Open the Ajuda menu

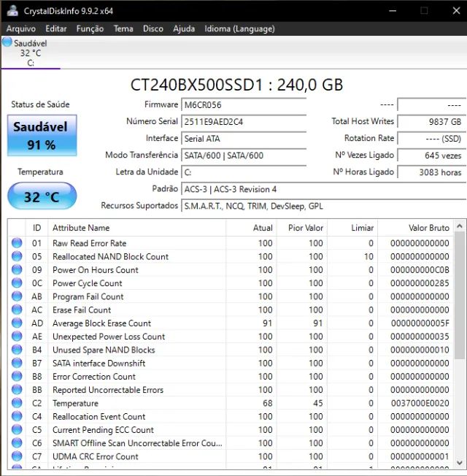tap(184, 29)
